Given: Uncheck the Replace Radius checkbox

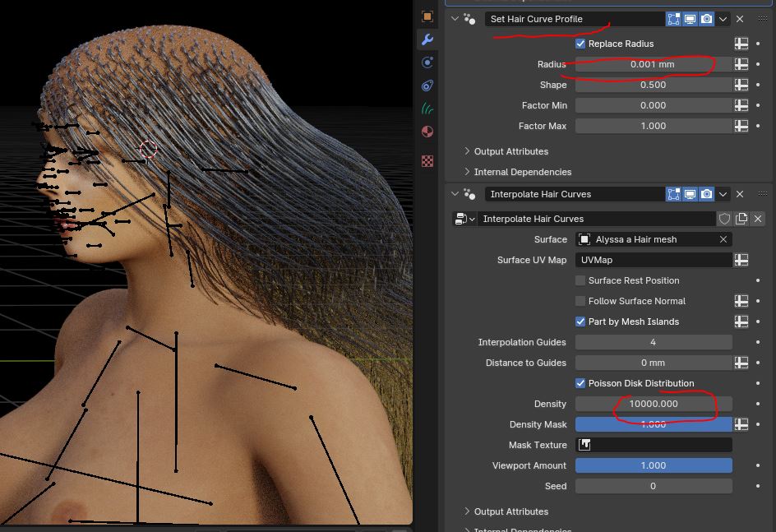Looking at the screenshot, I should coord(580,44).
